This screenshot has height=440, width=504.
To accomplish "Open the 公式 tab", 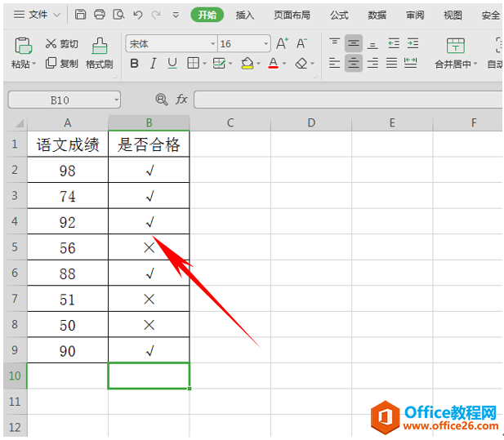I will 339,15.
